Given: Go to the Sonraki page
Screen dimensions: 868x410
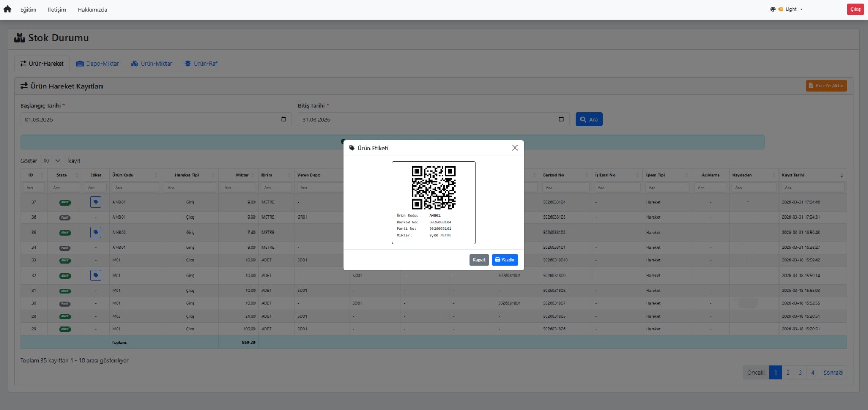Looking at the screenshot, I should tap(833, 373).
